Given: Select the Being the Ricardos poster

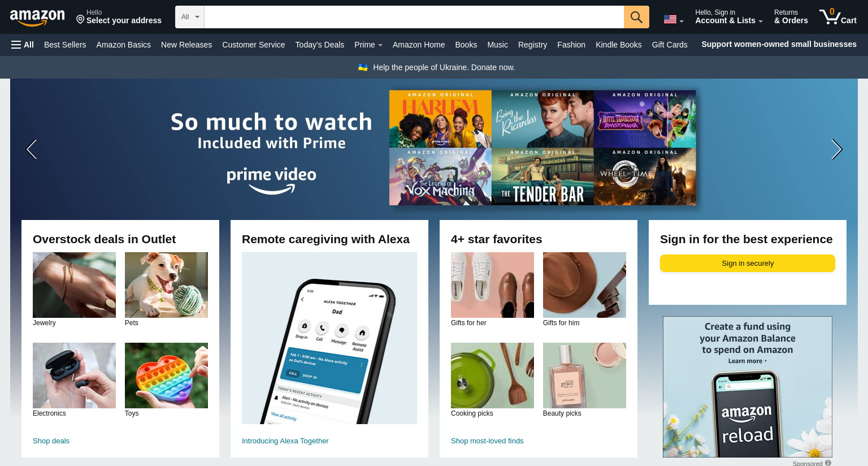Looking at the screenshot, I should click(x=542, y=119).
